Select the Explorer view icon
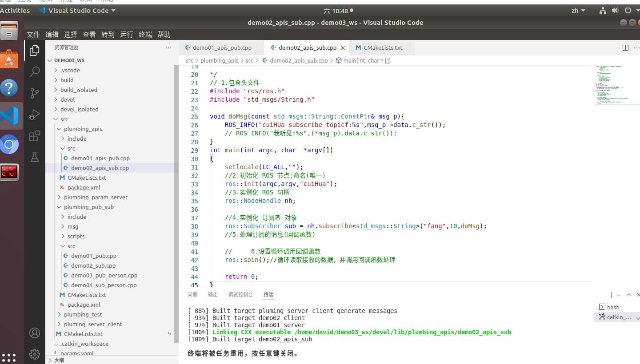Screen dimensions: 640x364 (35, 50)
